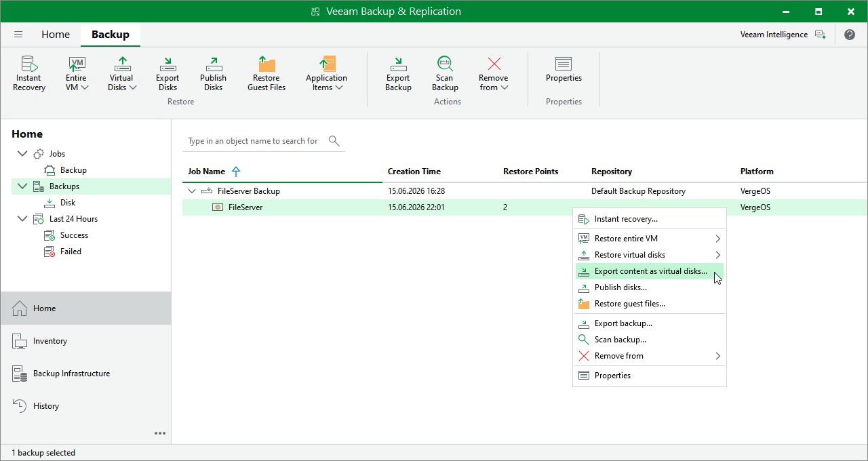Open the help question mark icon

[x=850, y=35]
